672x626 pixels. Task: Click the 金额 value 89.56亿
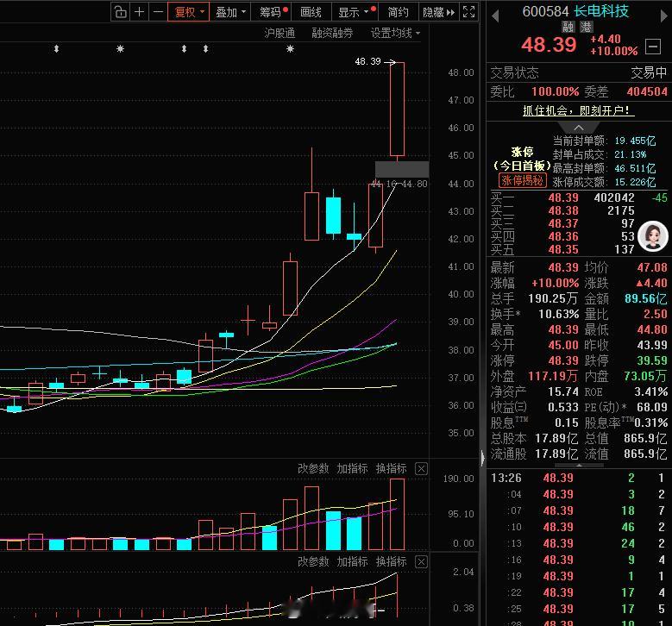(x=645, y=298)
